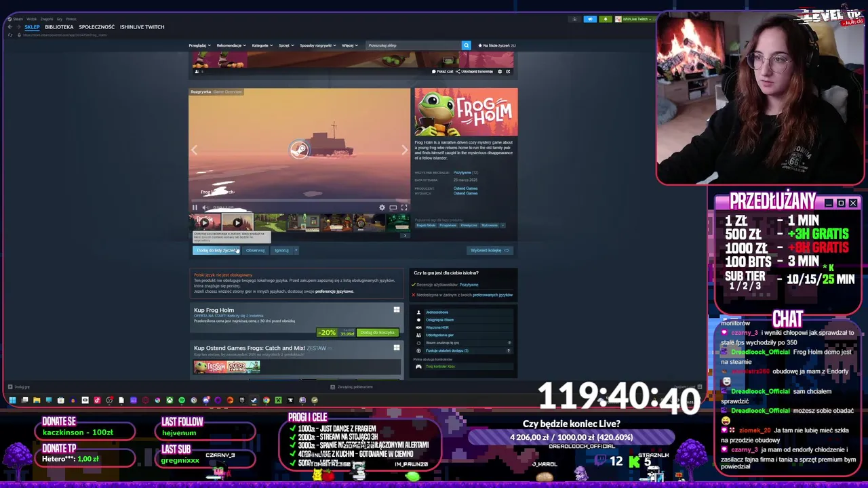The image size is (868, 488).
Task: Open SPOŁECZNOŚĆ tab
Action: (x=96, y=27)
